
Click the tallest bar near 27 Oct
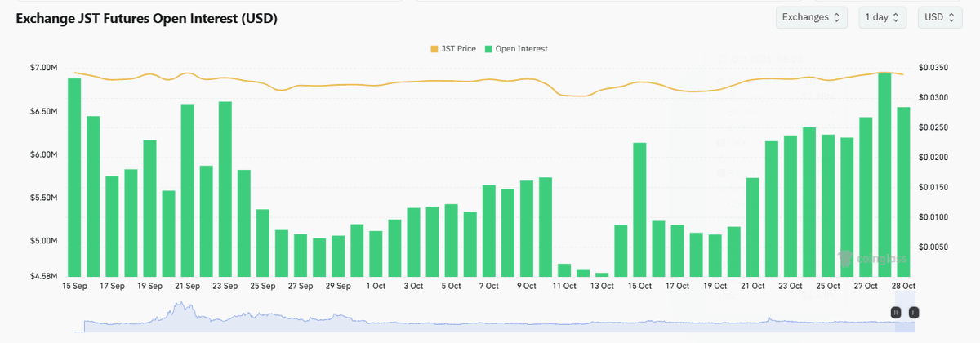point(884,173)
